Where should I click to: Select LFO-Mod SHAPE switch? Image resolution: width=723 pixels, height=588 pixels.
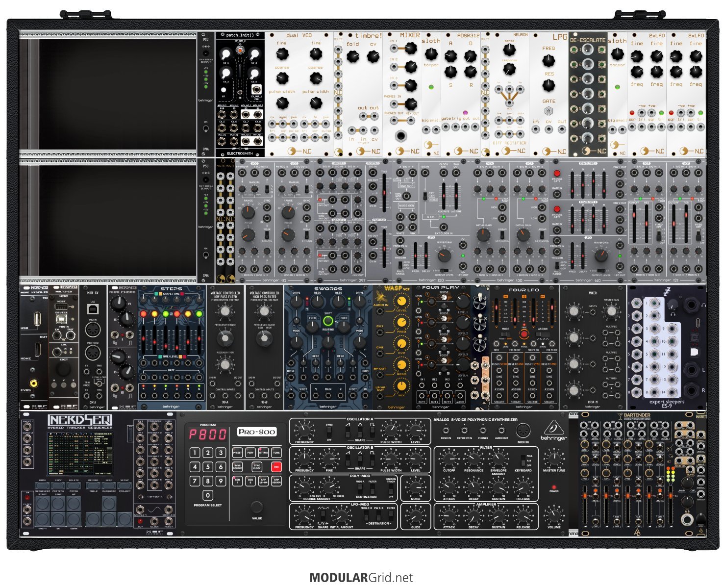point(323,515)
